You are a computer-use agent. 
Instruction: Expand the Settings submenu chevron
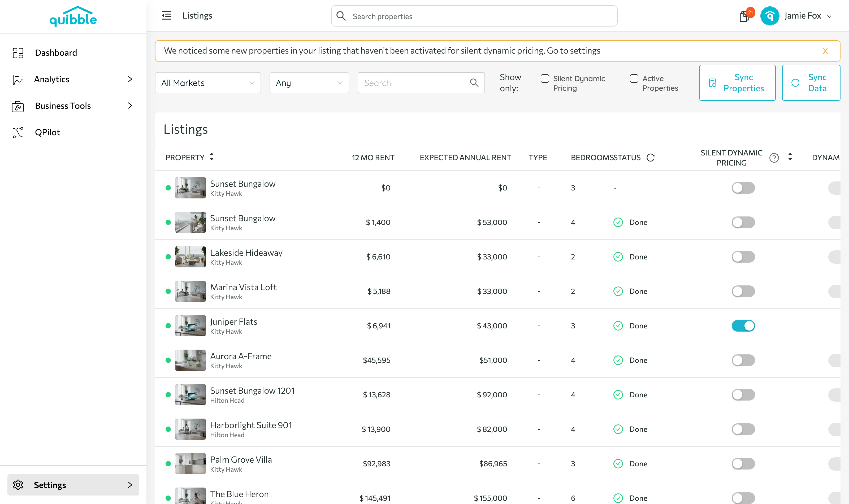coord(130,485)
